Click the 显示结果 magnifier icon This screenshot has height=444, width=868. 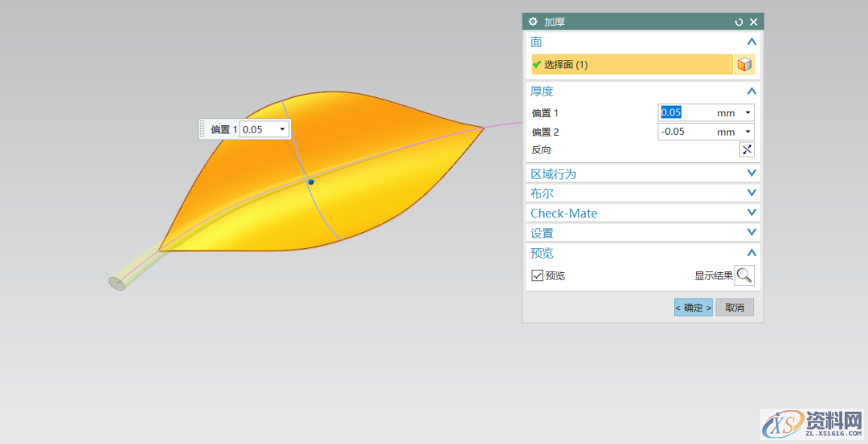coord(744,275)
